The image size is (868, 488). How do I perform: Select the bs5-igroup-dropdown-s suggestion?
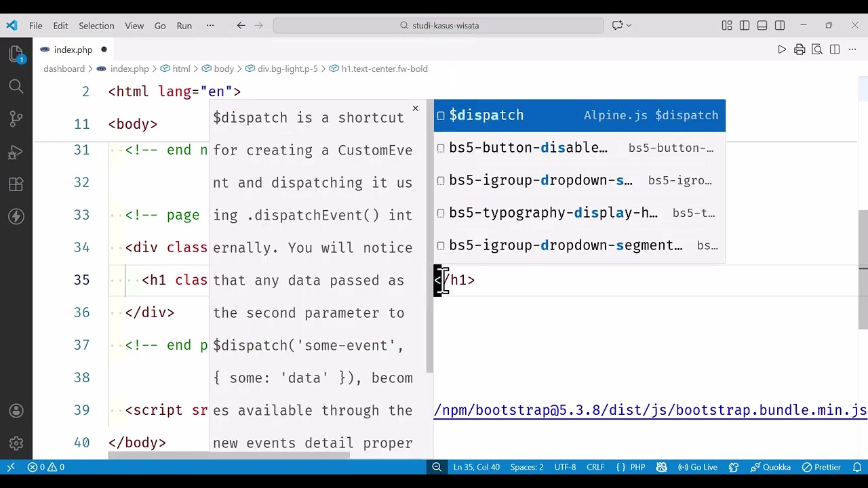580,180
